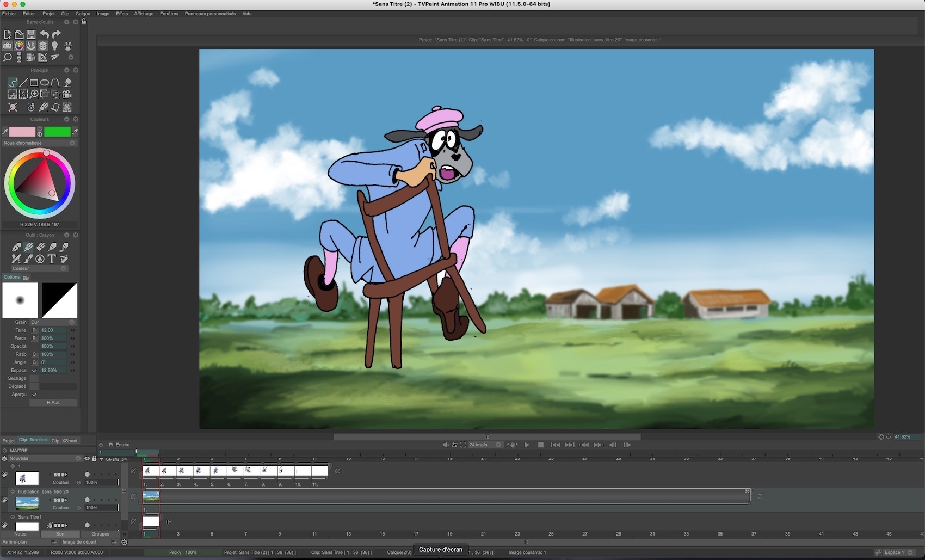Image resolution: width=925 pixels, height=560 pixels.
Task: Toggle the toolbox briefcase panel icon
Action: click(7, 46)
